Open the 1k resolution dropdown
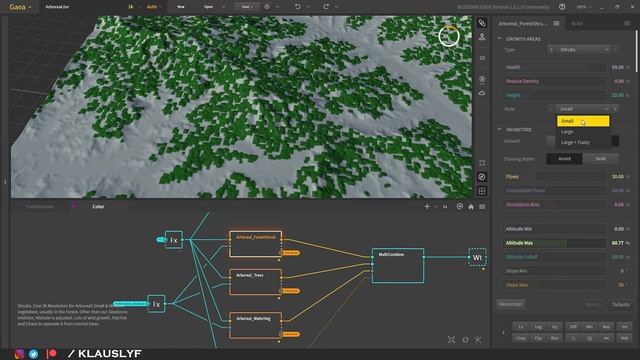 (133, 7)
